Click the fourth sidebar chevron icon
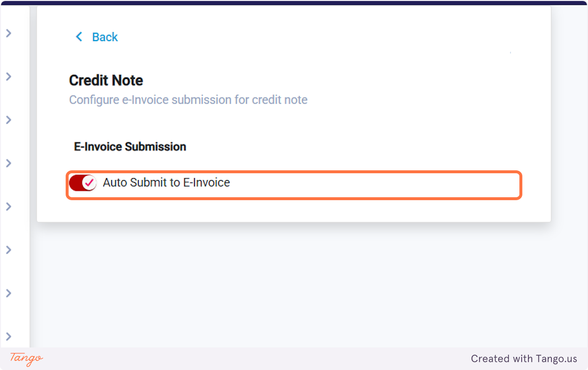The image size is (588, 370). [x=8, y=163]
